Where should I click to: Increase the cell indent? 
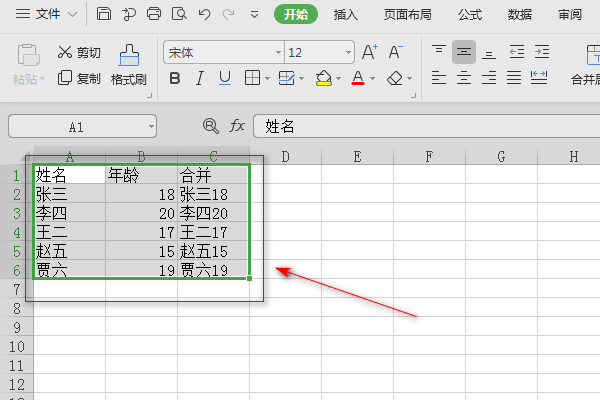(x=542, y=52)
